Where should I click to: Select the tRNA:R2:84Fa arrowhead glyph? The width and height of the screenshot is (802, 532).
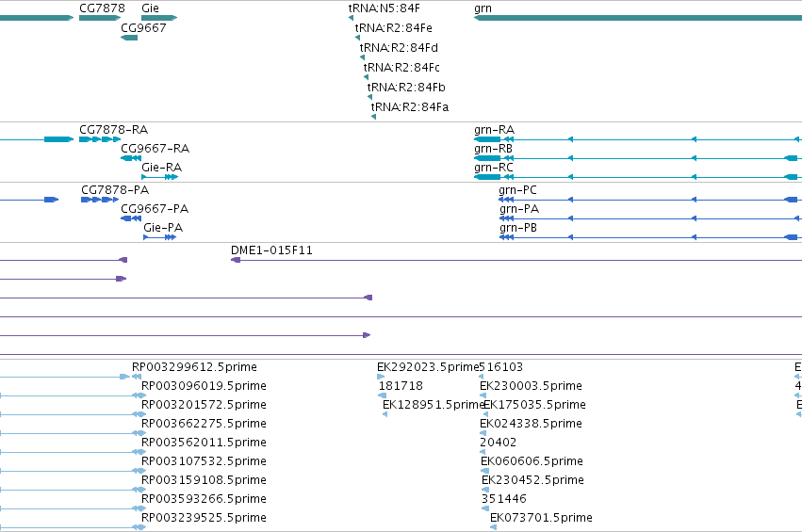[373, 117]
